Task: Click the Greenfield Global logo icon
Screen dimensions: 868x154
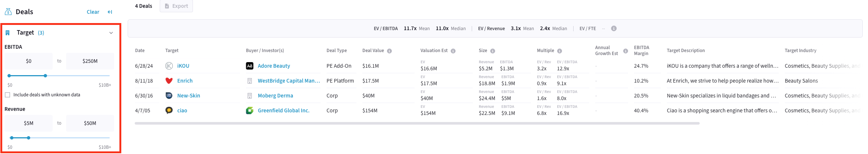Action: 250,110
